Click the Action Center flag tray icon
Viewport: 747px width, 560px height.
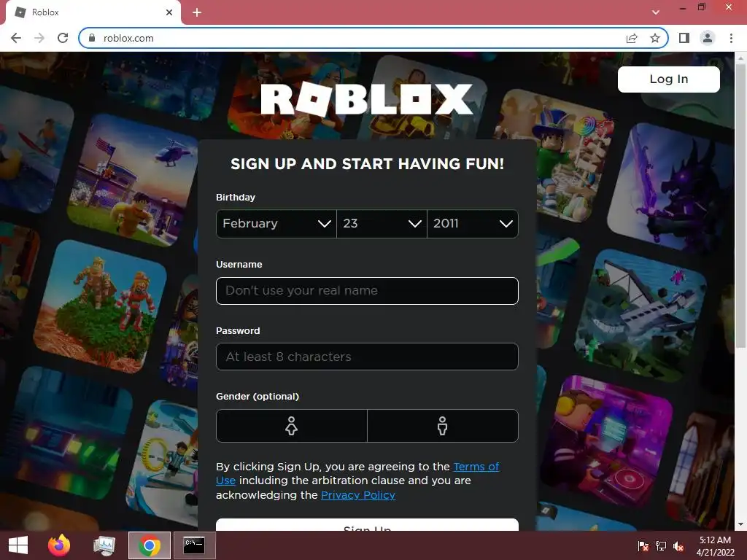point(643,546)
